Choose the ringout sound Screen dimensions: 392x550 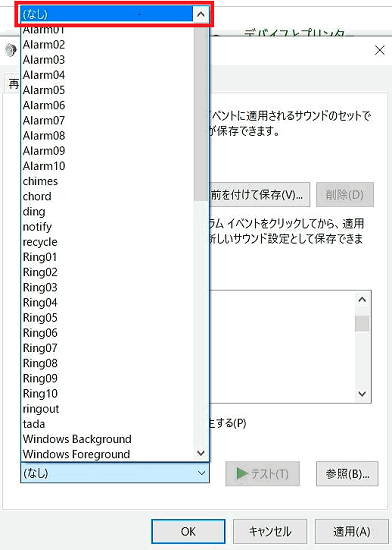[107, 408]
